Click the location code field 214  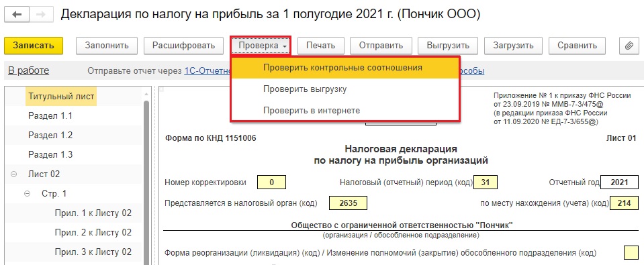(x=625, y=203)
